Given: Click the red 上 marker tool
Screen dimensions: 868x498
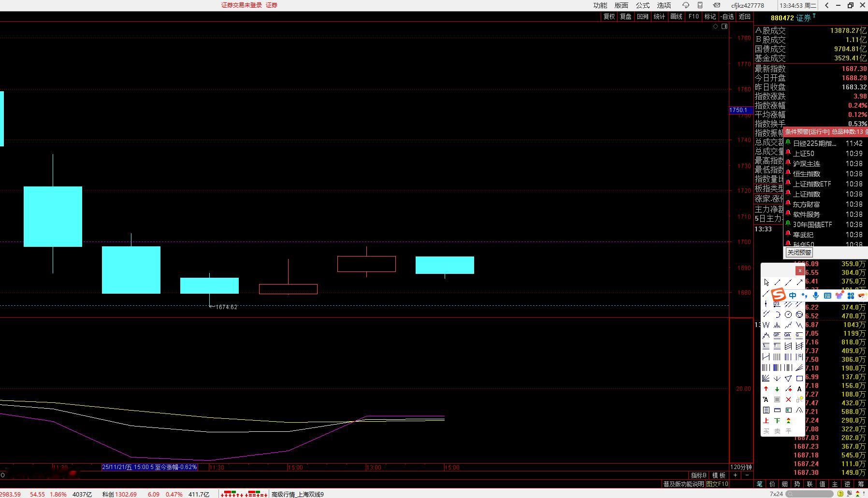Looking at the screenshot, I should tap(766, 421).
